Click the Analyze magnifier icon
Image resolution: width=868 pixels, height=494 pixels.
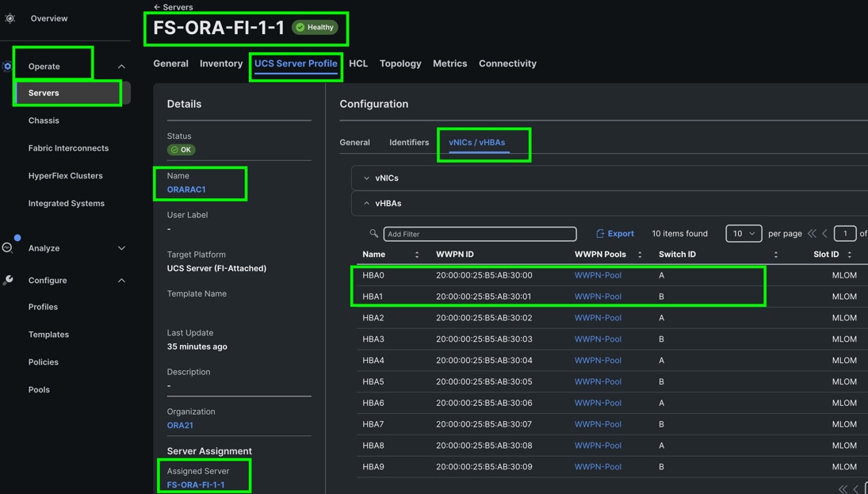(8, 248)
